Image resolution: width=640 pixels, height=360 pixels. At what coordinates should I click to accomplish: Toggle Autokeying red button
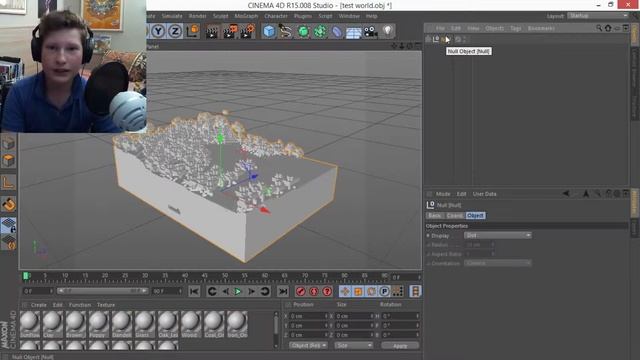pos(314,291)
